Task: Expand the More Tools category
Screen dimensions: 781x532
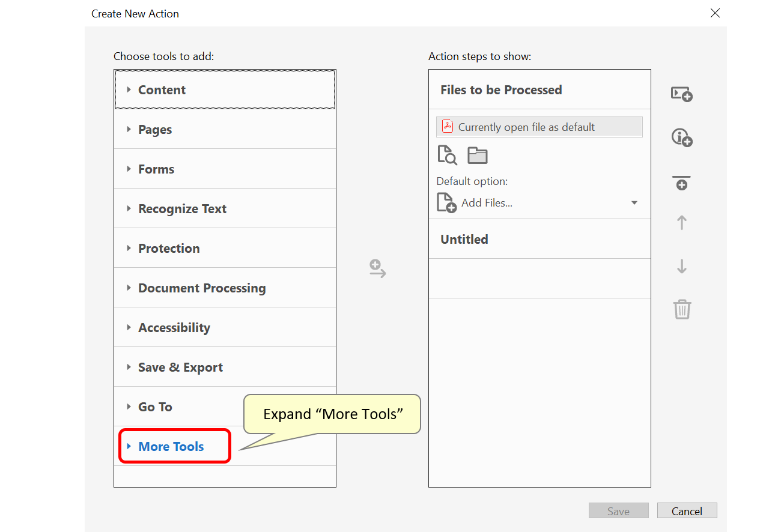Action: coord(171,447)
